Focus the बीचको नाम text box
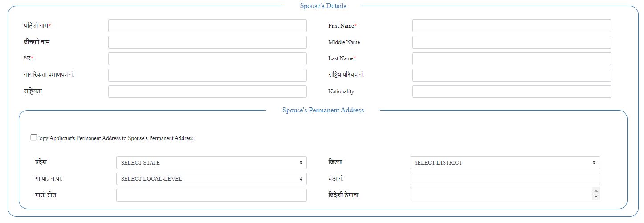644x223 pixels. [207, 42]
